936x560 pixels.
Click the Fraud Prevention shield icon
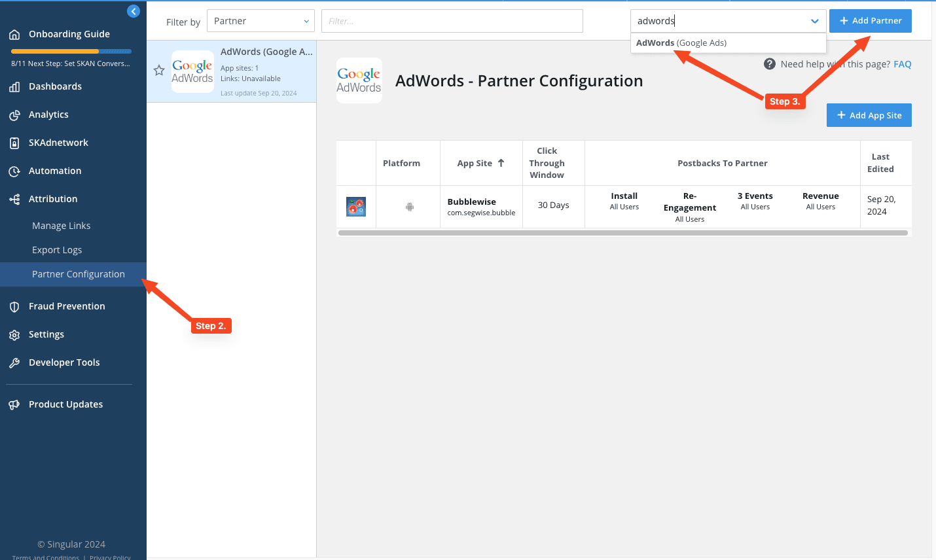[14, 307]
